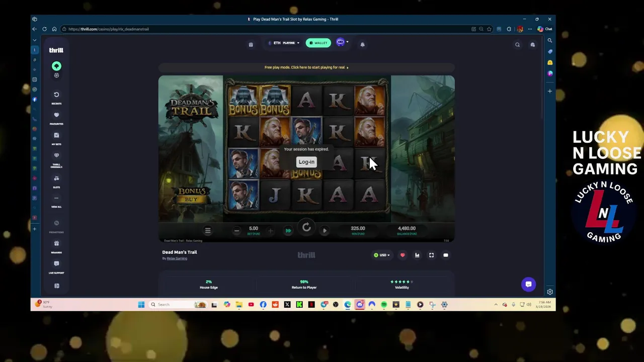Click the browser home button
The height and width of the screenshot is (362, 644).
coord(54,29)
